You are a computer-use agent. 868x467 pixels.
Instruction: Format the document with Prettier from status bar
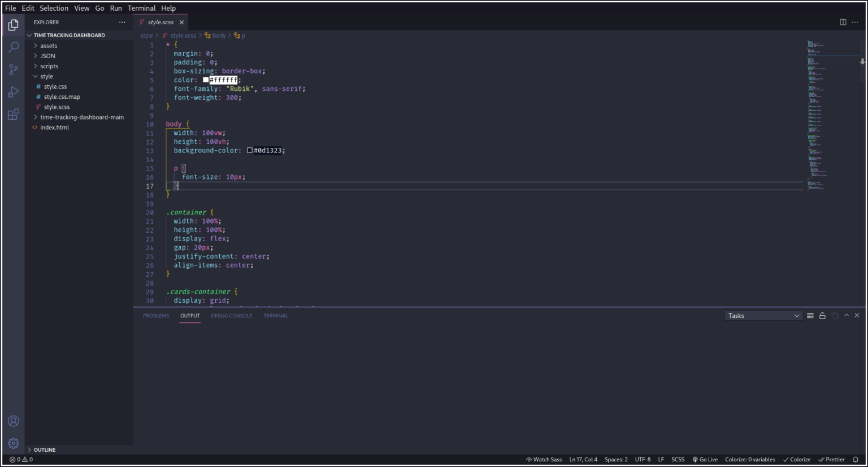[831, 459]
